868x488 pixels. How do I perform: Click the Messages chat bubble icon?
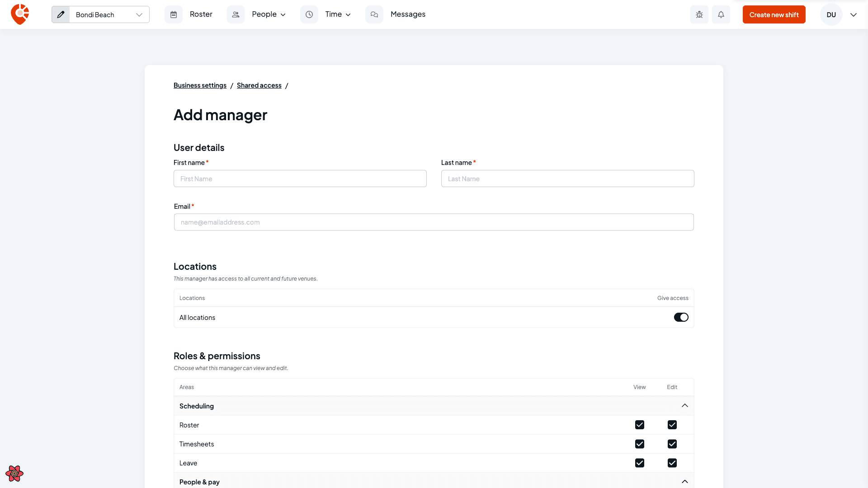(x=374, y=14)
